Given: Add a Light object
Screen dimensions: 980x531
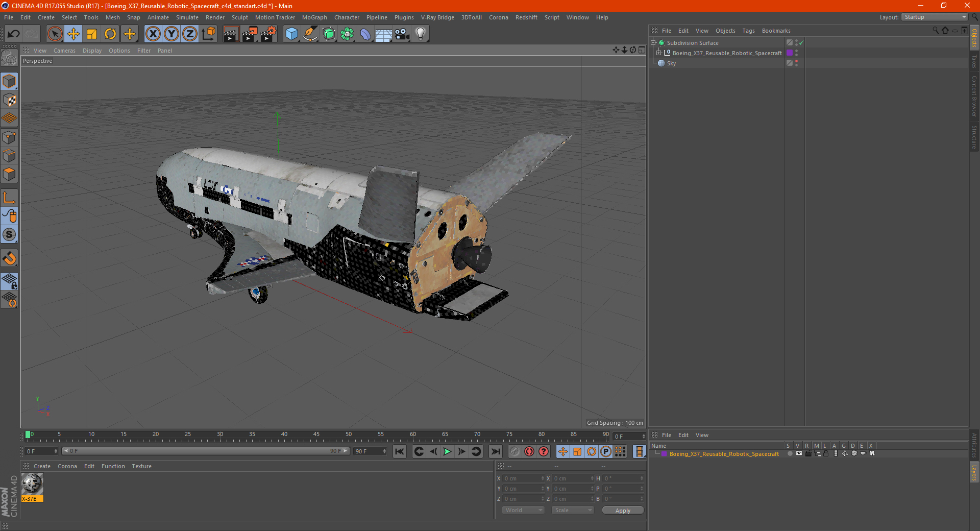Looking at the screenshot, I should 421,34.
